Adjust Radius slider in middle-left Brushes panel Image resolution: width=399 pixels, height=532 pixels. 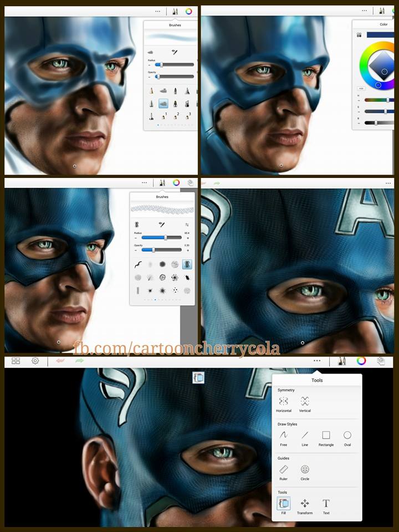tap(161, 238)
